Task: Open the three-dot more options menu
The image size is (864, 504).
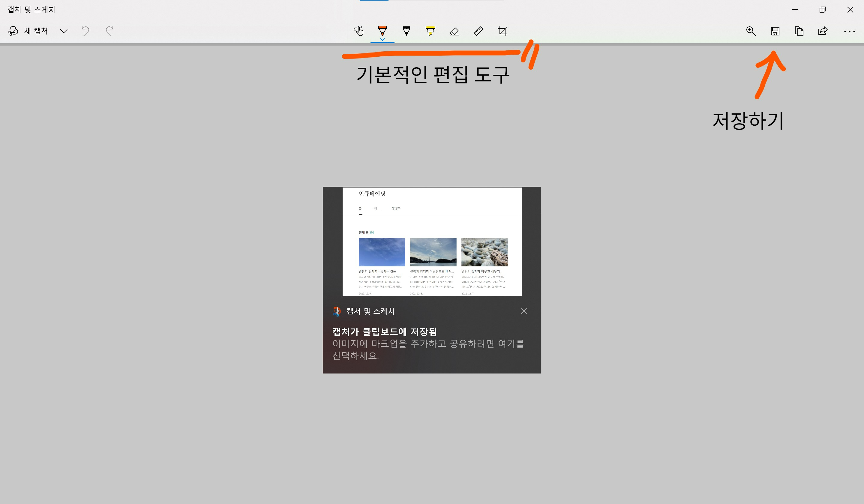Action: [x=849, y=31]
